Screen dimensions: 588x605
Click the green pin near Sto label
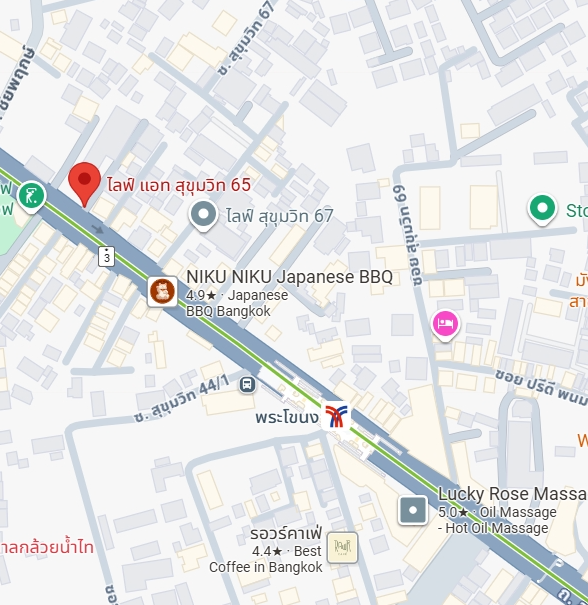click(x=542, y=209)
